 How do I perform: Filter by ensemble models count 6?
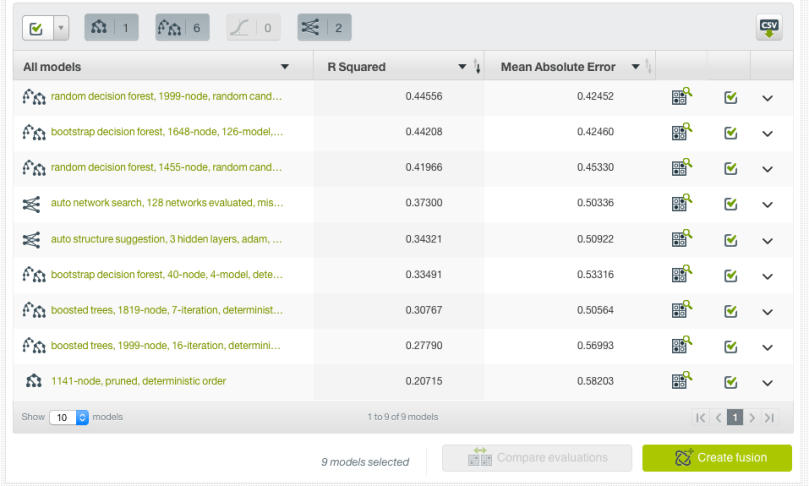pos(182,28)
